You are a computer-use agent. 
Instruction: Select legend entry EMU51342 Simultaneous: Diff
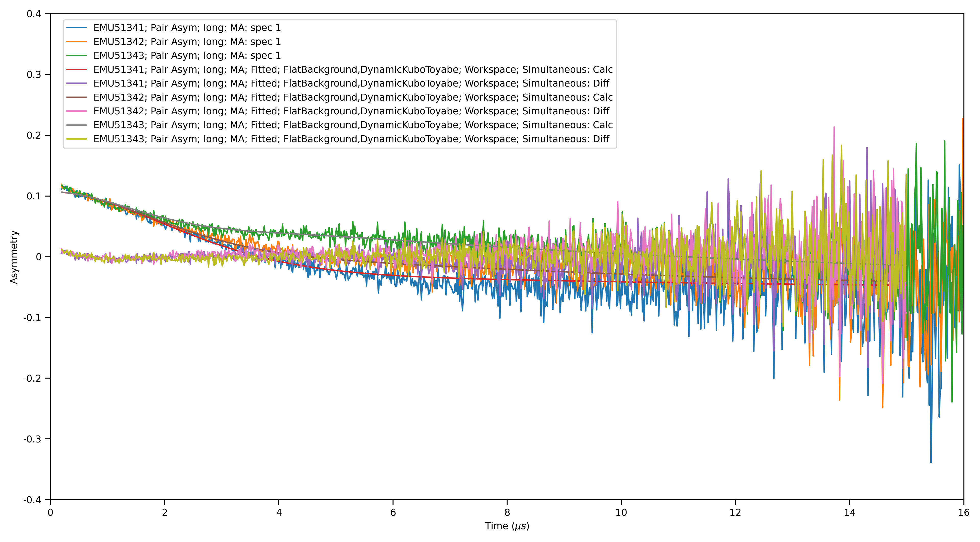coord(338,111)
